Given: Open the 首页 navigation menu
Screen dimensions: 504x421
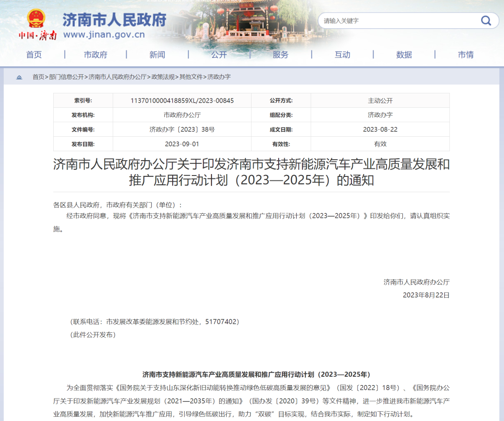Looking at the screenshot, I should (34, 55).
